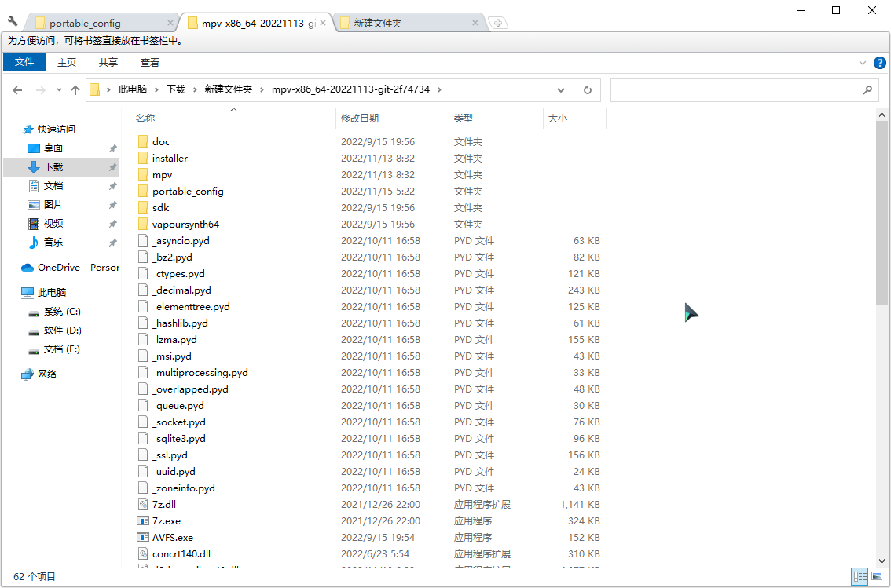Image resolution: width=891 pixels, height=588 pixels.
Task: Select the sdk folder icon
Action: [143, 207]
